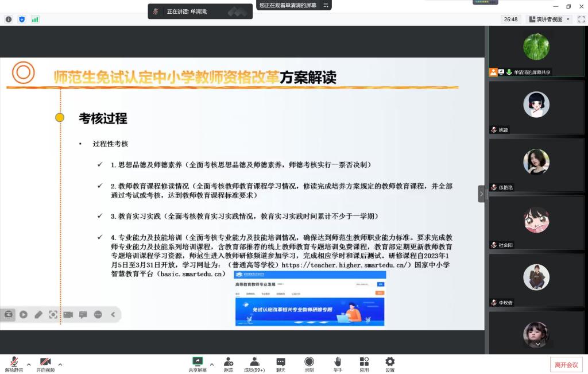Screen dimensions: 588x374
Task: Turn on camera with 开启视频
Action: click(45, 362)
